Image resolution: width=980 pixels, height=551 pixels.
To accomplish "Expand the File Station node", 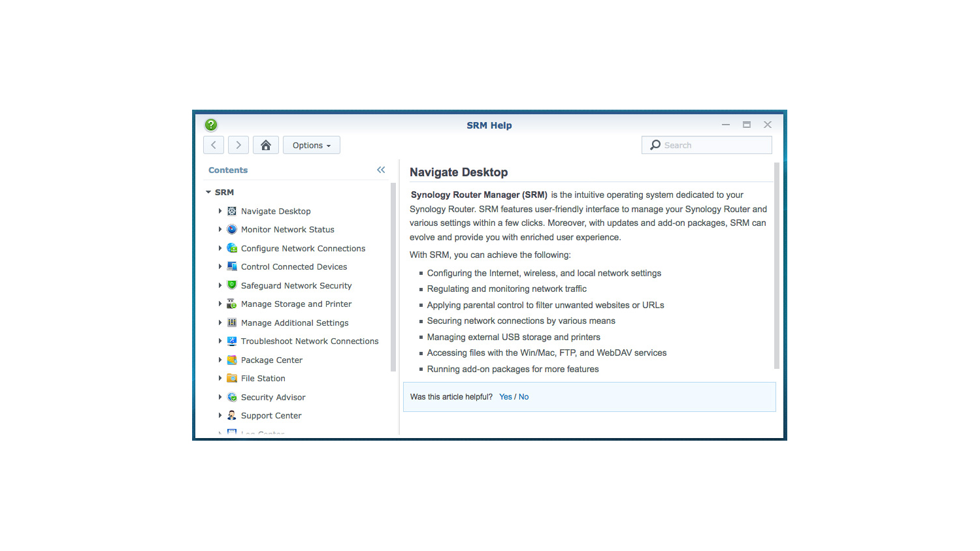I will click(220, 378).
